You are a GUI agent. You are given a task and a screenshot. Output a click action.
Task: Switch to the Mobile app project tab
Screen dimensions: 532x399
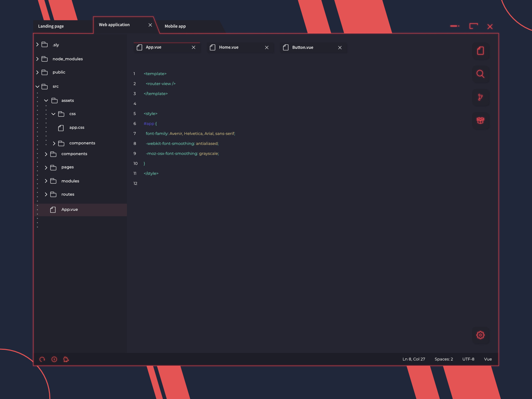(x=175, y=26)
